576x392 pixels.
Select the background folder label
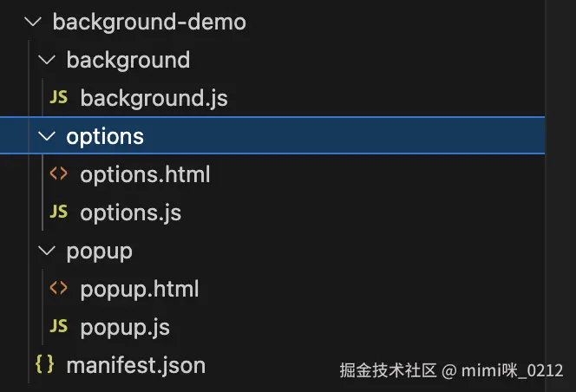pyautogui.click(x=128, y=60)
